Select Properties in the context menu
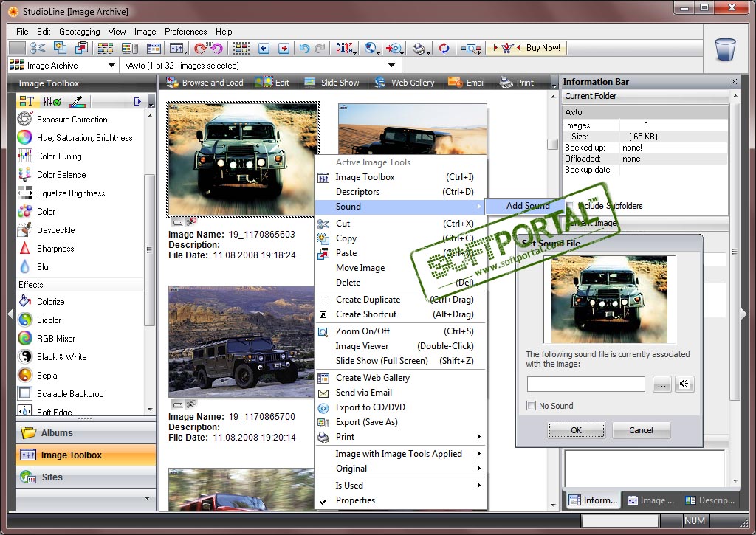756x535 pixels. pyautogui.click(x=399, y=500)
